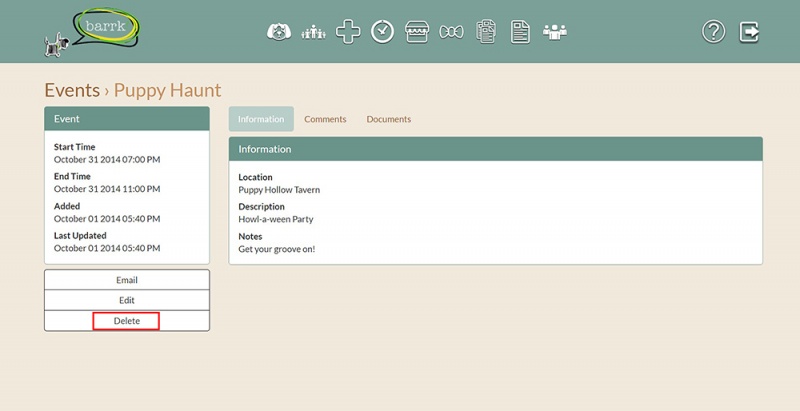The image size is (800, 411).
Task: Open help question mark icon
Action: pyautogui.click(x=713, y=32)
